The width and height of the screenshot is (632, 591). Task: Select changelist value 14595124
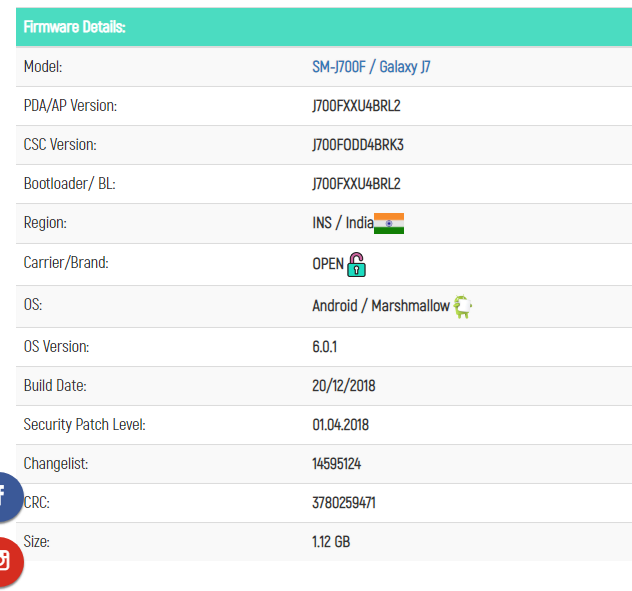click(x=337, y=464)
